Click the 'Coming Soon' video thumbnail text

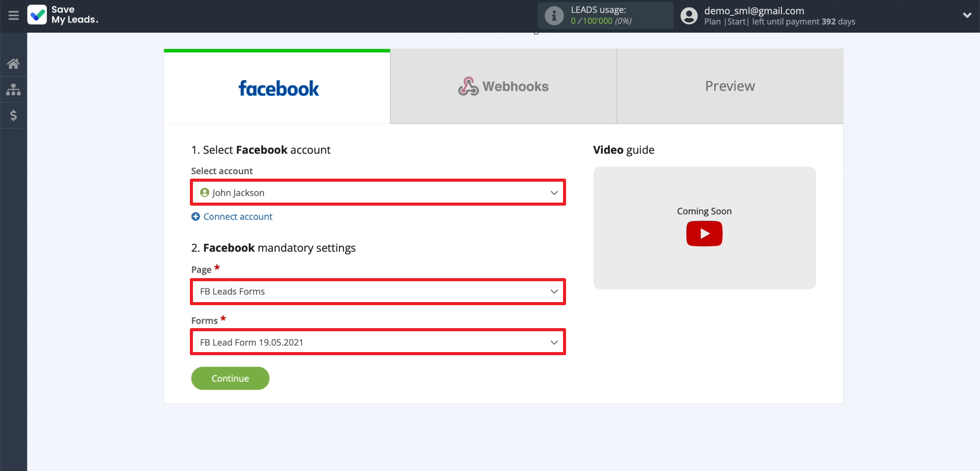click(704, 211)
